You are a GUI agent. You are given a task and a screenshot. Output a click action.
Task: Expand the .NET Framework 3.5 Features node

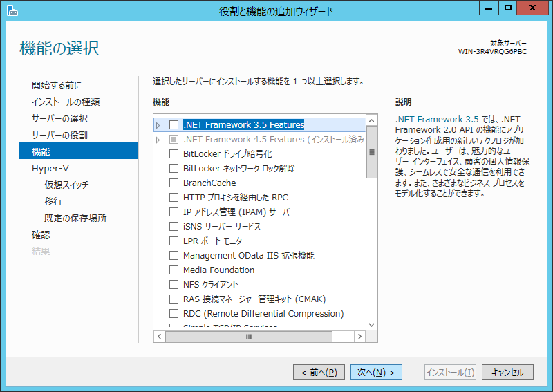[x=158, y=125]
